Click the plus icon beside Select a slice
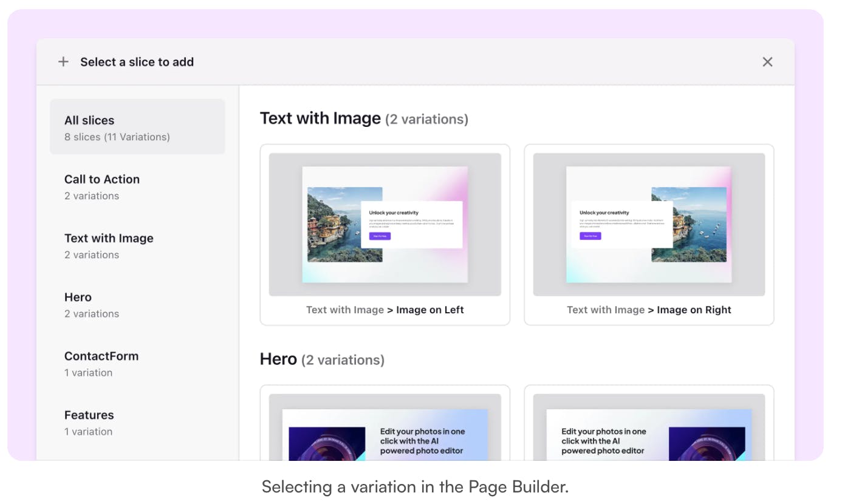842x504 pixels. (x=63, y=61)
